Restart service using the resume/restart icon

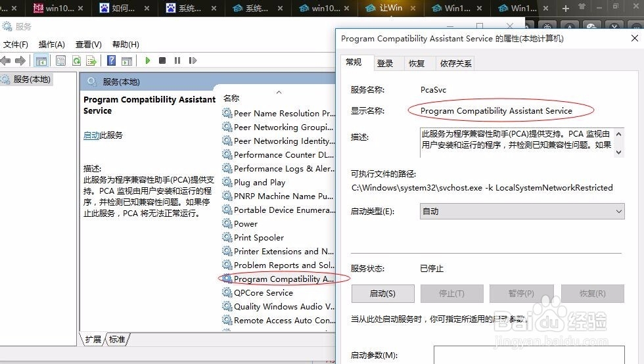(193, 60)
